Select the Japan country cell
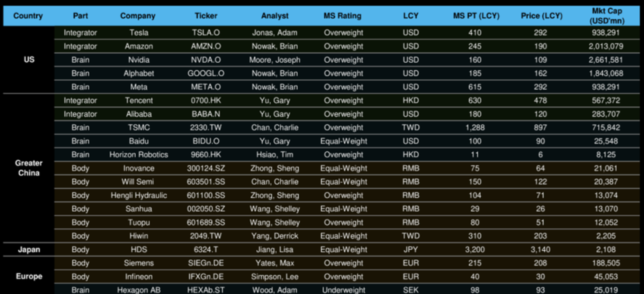The image size is (644, 294). (x=29, y=250)
